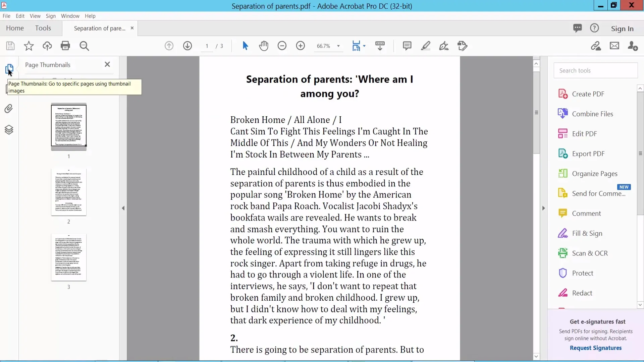This screenshot has height=362, width=644.
Task: Open the Attachments paperclip panel
Action: coord(9,109)
